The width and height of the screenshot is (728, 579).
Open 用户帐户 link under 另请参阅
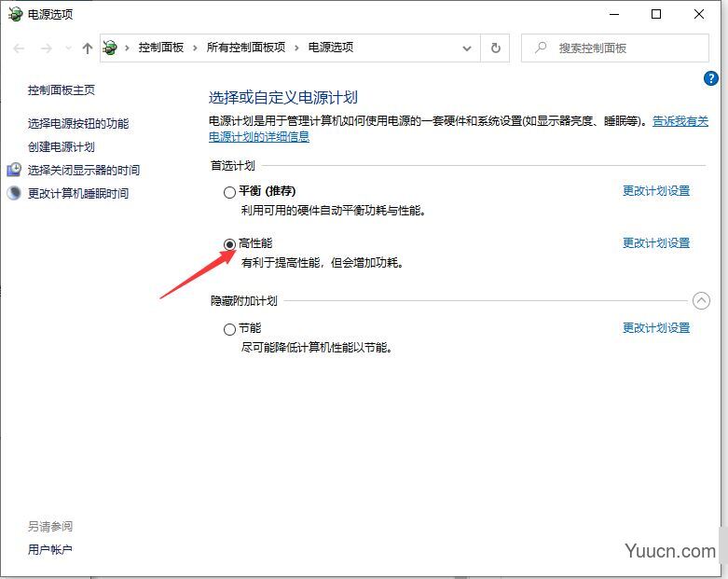coord(50,550)
